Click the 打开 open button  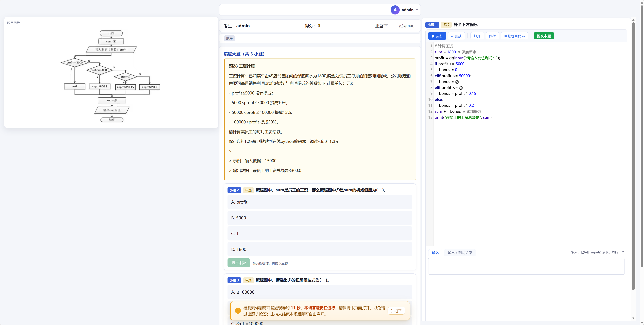coord(477,36)
